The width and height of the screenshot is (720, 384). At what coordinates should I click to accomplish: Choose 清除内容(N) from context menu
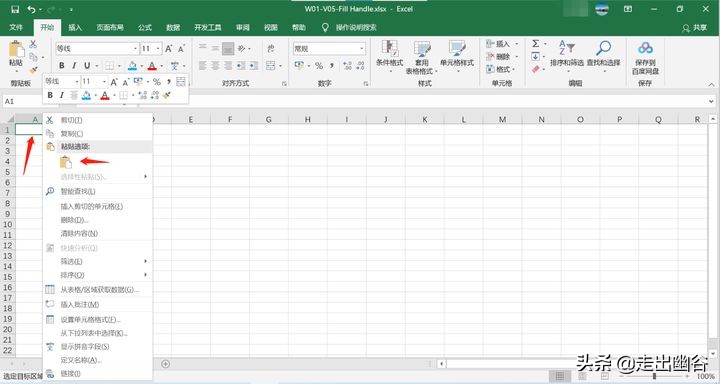[x=98, y=233]
